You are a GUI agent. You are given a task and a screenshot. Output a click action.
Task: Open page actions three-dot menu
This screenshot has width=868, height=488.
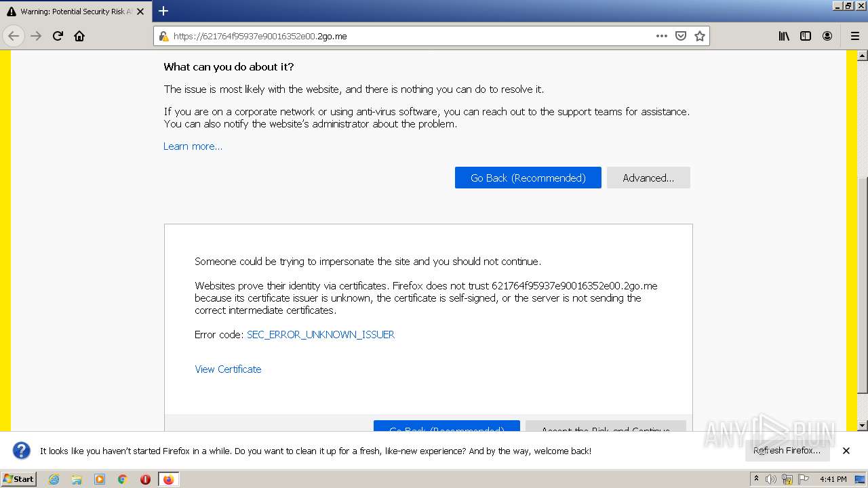click(x=662, y=36)
